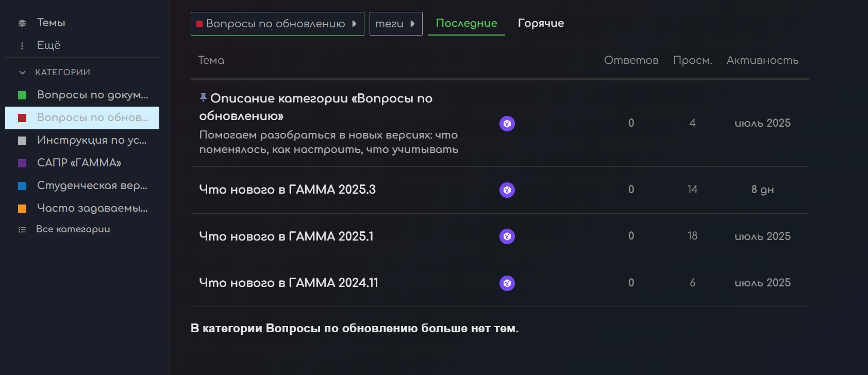
Task: Sort topics by Активность column header
Action: tap(762, 60)
